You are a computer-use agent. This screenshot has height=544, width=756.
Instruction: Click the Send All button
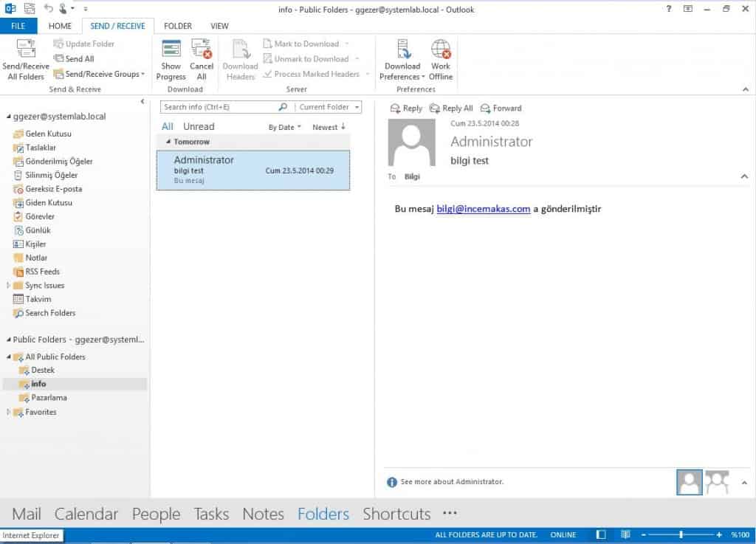74,59
